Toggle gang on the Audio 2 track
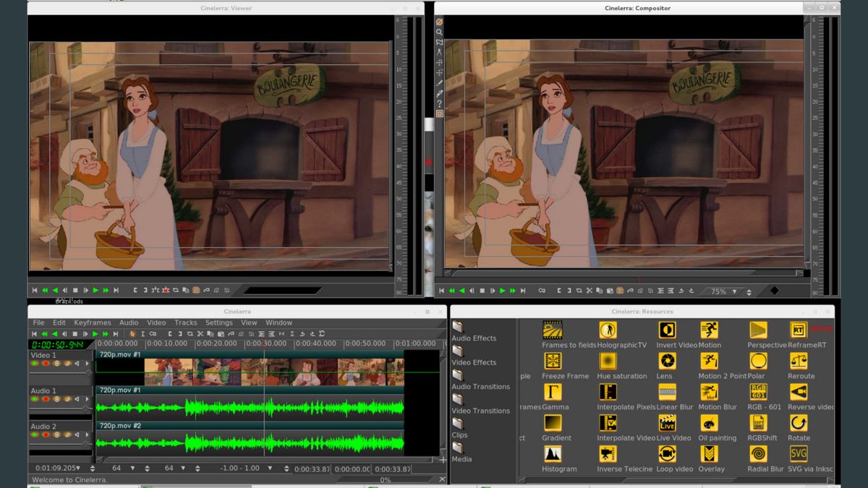868x488 pixels. tap(56, 434)
